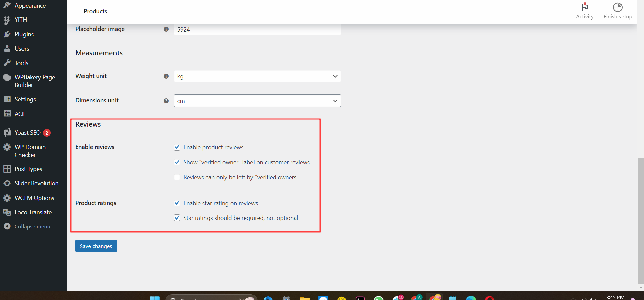The height and width of the screenshot is (300, 644).
Task: Toggle Enable star rating on reviews
Action: tap(177, 203)
